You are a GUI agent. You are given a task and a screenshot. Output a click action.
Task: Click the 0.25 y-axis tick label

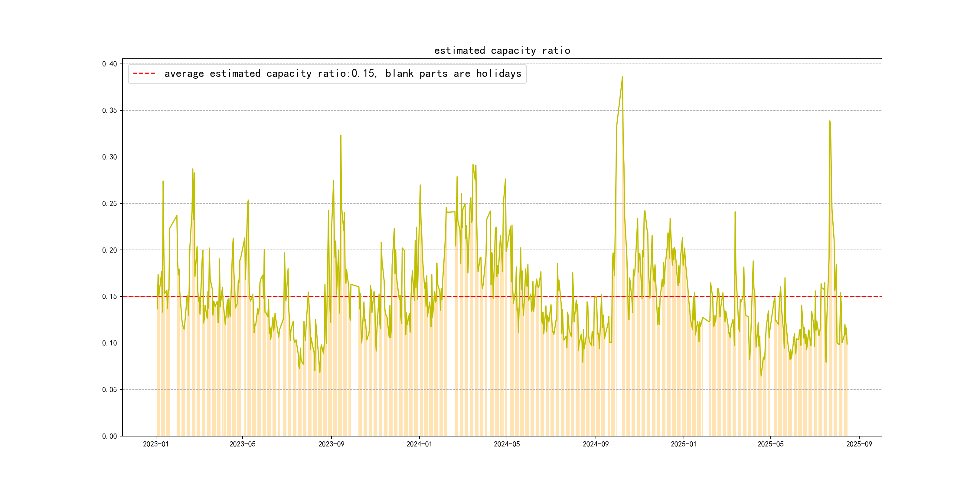[x=109, y=204]
